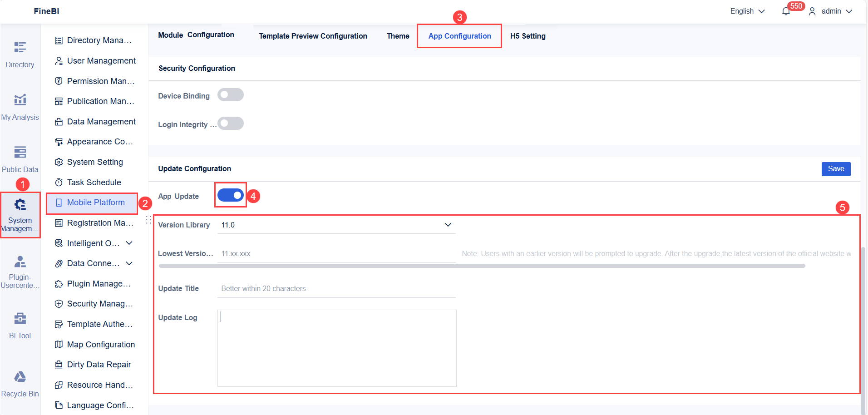Focus the Lowest Version input field

[336, 253]
